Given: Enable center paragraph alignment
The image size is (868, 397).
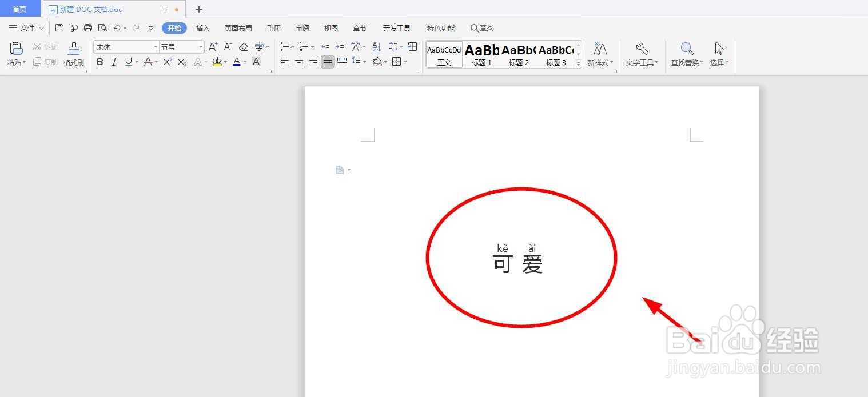Looking at the screenshot, I should pos(298,62).
